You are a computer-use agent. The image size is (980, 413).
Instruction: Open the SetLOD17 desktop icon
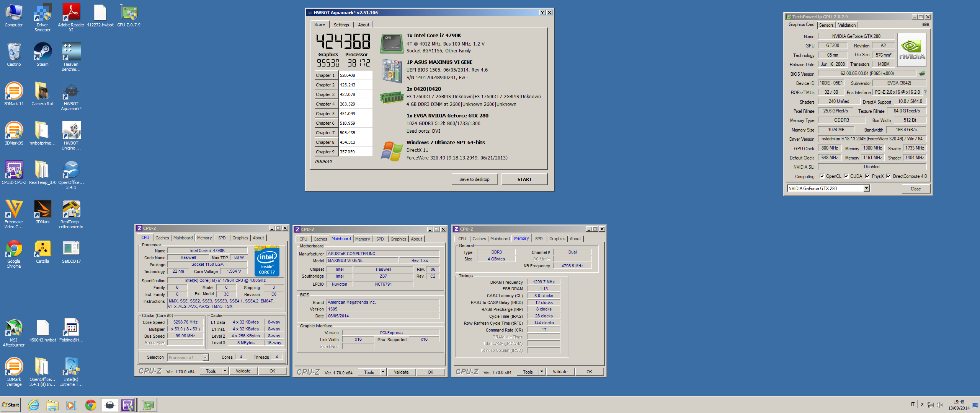click(71, 251)
